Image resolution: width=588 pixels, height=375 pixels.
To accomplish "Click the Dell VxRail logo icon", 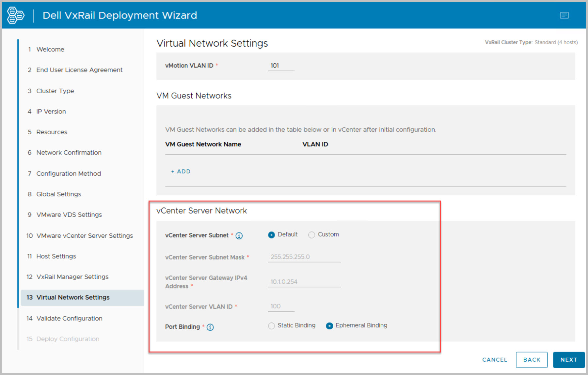I will [x=15, y=15].
